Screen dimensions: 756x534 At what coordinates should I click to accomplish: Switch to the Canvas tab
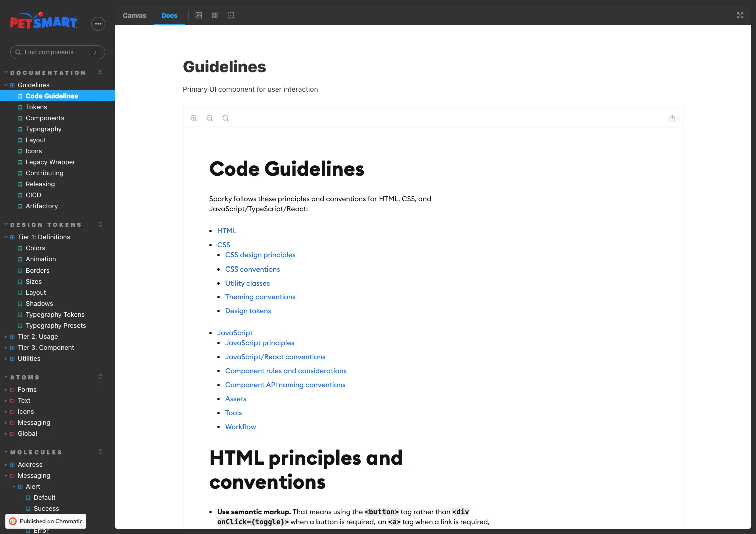click(134, 15)
